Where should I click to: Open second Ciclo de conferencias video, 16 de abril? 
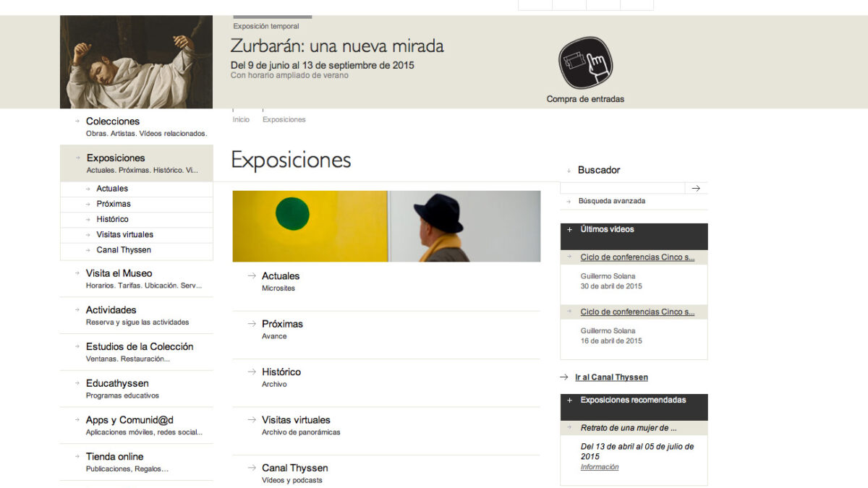637,312
